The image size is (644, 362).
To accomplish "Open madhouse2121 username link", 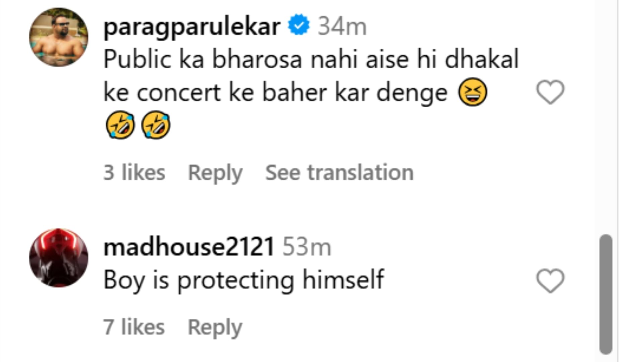I will 189,247.
